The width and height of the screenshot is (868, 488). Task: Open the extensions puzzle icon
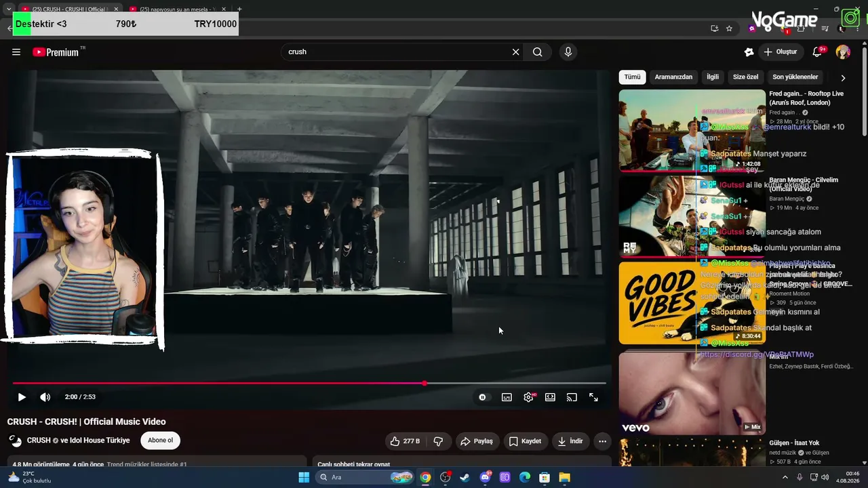(x=801, y=28)
